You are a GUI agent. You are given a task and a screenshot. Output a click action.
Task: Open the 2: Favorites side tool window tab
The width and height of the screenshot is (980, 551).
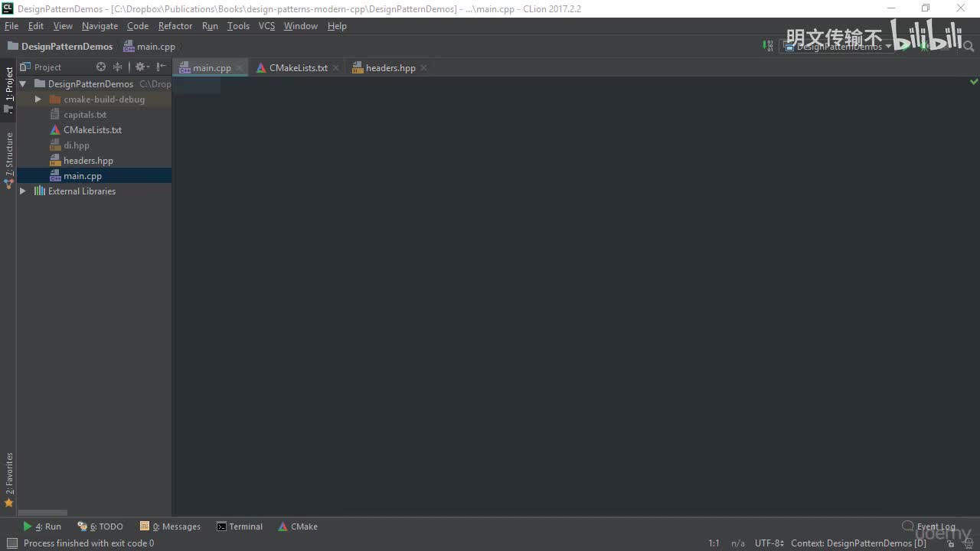(x=8, y=480)
